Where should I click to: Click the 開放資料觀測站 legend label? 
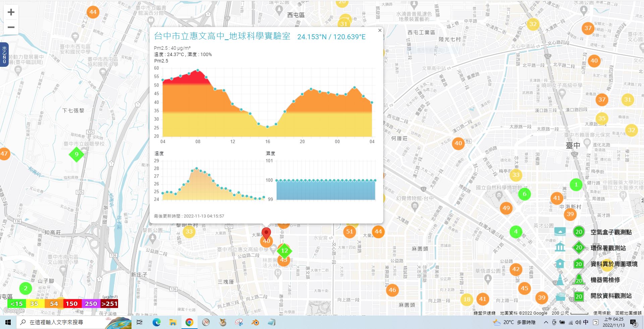point(611,296)
